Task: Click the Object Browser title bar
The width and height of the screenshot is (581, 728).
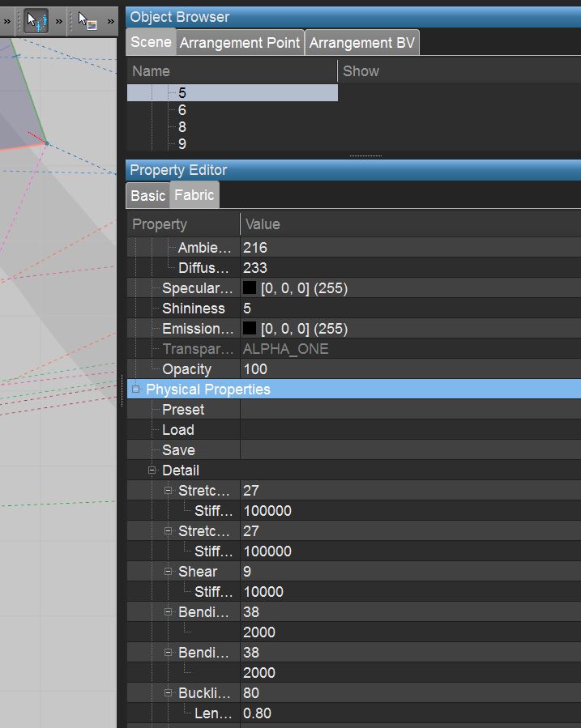Action: click(353, 17)
